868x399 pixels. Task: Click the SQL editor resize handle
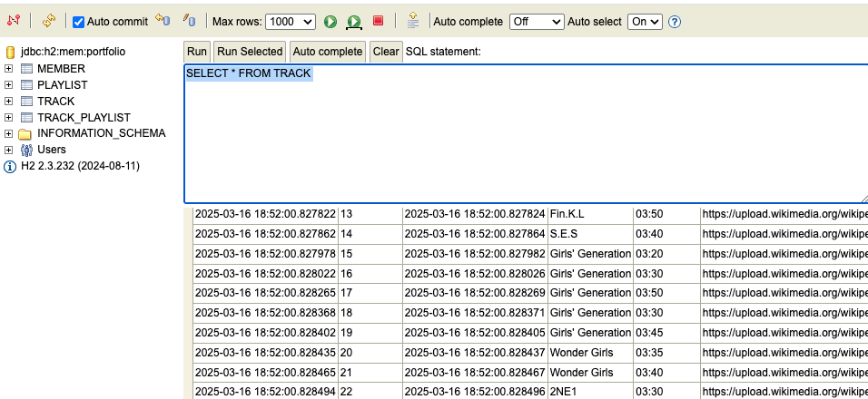point(864,199)
